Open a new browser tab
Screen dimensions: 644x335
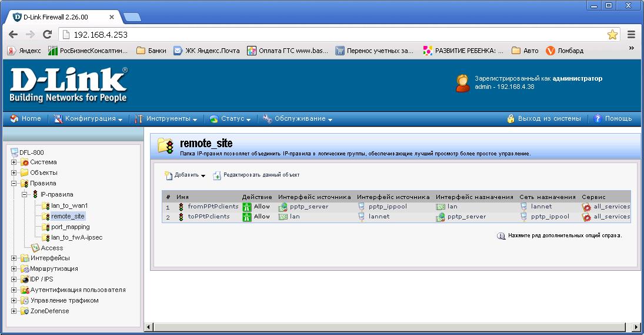(x=132, y=17)
